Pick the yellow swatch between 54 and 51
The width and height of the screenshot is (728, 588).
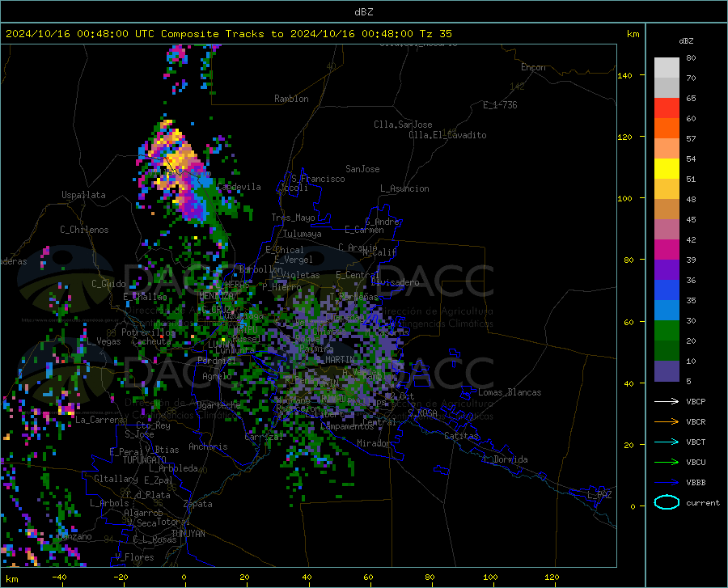(x=667, y=168)
